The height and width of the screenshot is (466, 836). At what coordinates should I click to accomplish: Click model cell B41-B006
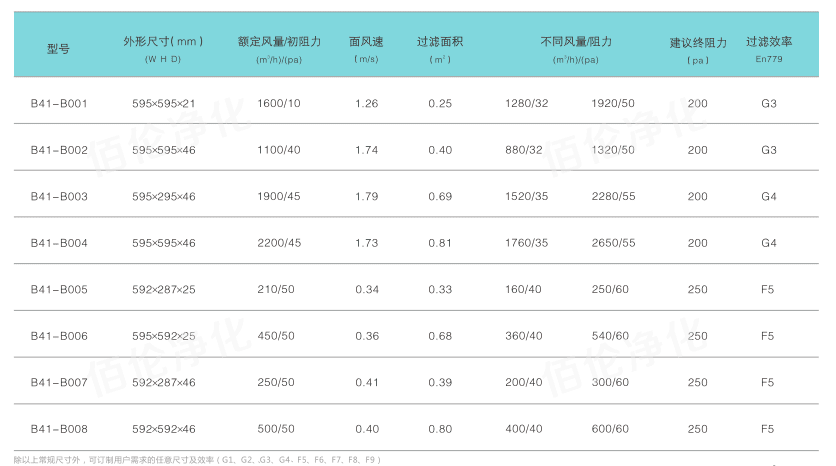pyautogui.click(x=59, y=336)
